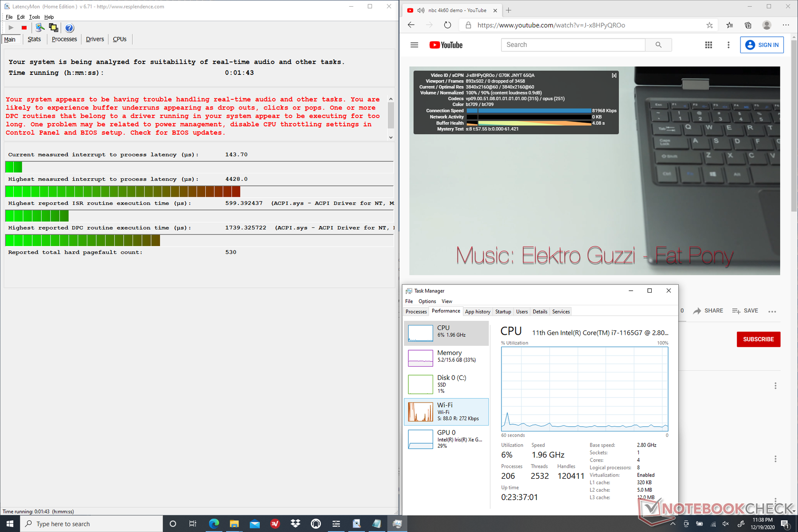Click the YouTube search magnifier button
Screen dimensions: 798x532
pyautogui.click(x=658, y=45)
